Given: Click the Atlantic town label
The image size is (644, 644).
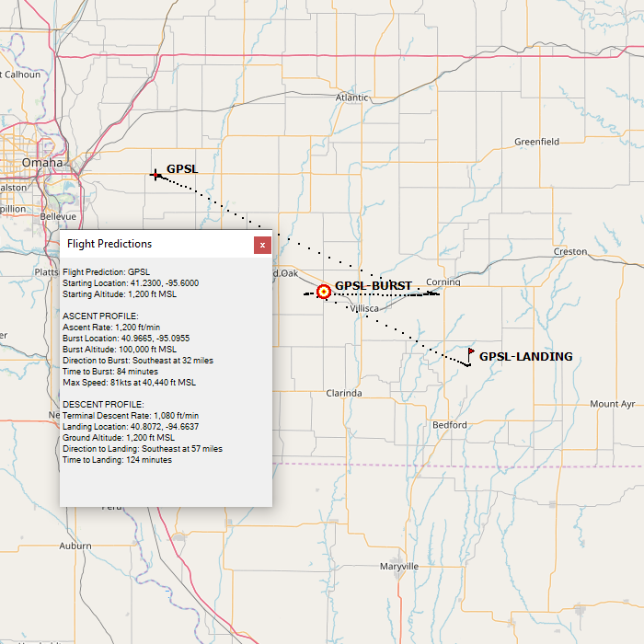Looking at the screenshot, I should click(x=351, y=98).
